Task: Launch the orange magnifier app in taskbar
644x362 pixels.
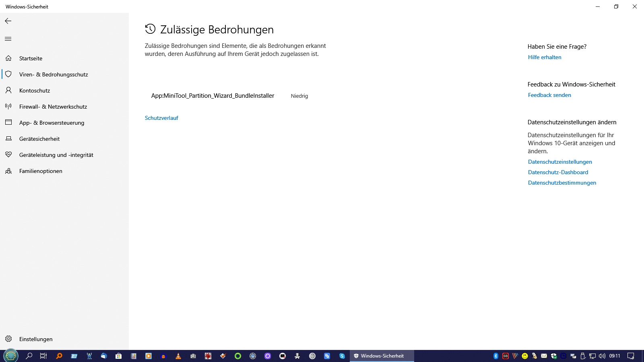Action: point(59,356)
